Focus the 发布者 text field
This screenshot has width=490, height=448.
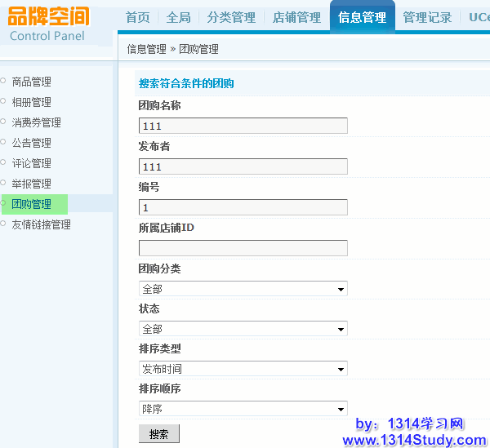(x=243, y=166)
